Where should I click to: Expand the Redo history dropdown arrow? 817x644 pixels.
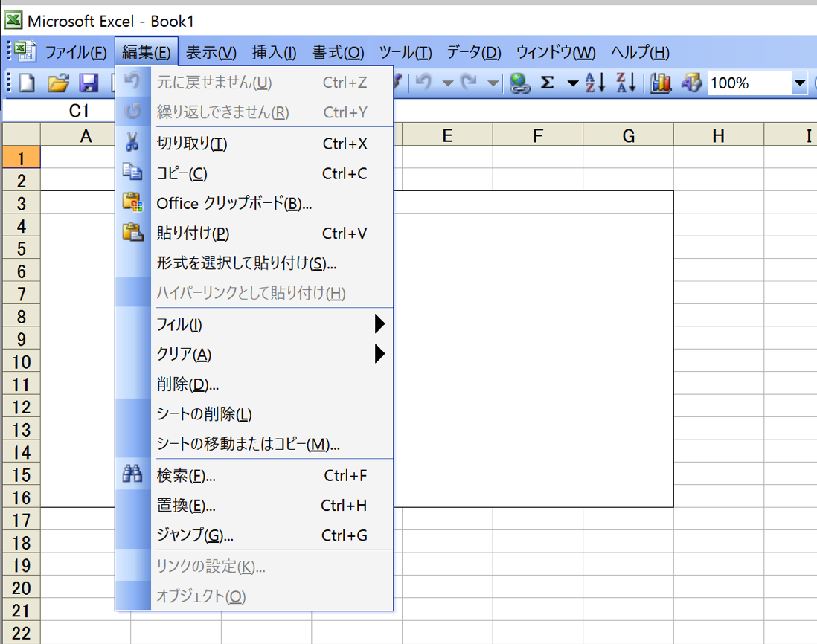[x=493, y=83]
